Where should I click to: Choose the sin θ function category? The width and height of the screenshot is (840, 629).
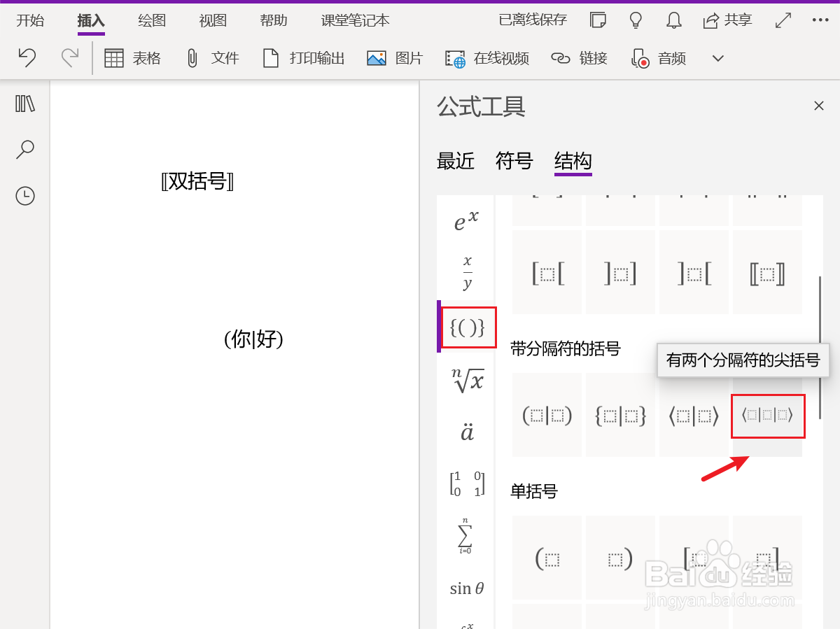point(467,588)
